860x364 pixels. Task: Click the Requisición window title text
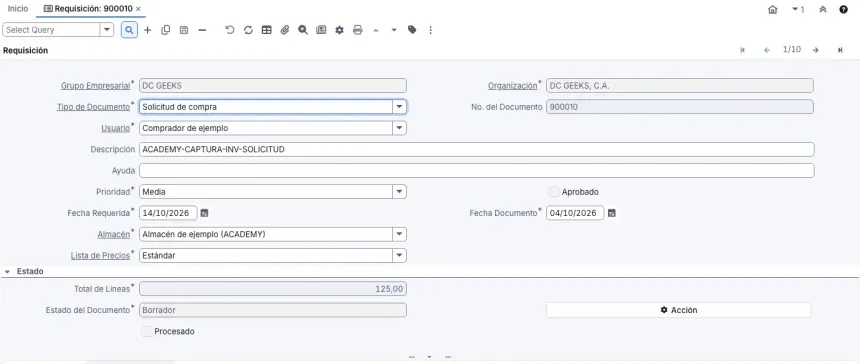pyautogui.click(x=25, y=50)
